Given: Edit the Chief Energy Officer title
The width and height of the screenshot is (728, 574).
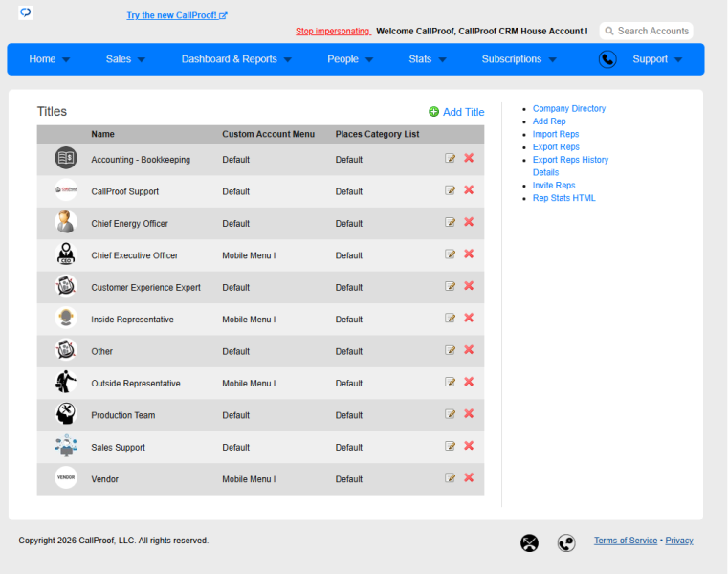Looking at the screenshot, I should click(x=450, y=223).
